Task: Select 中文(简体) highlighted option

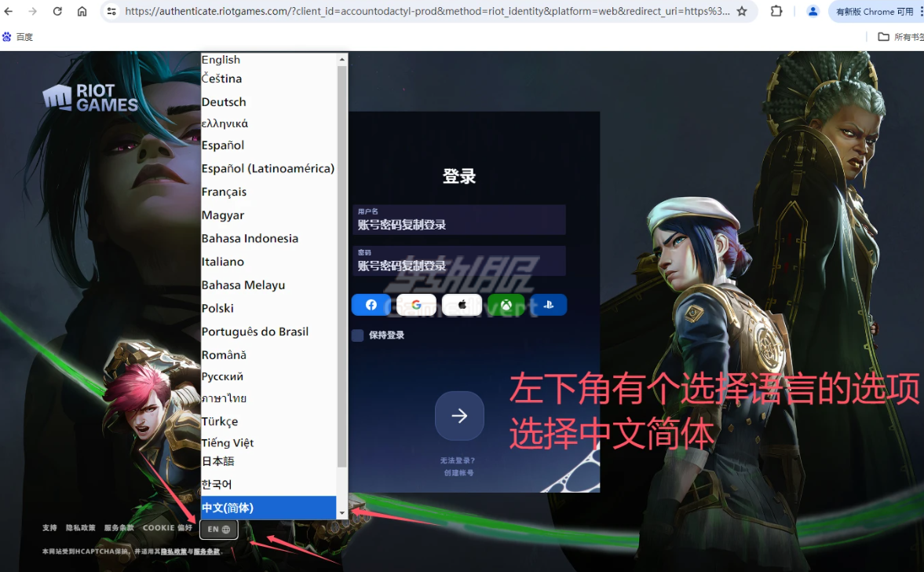Action: pos(268,508)
